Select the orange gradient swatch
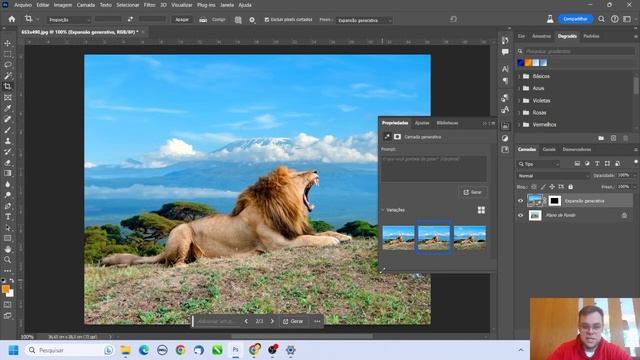 [x=528, y=62]
